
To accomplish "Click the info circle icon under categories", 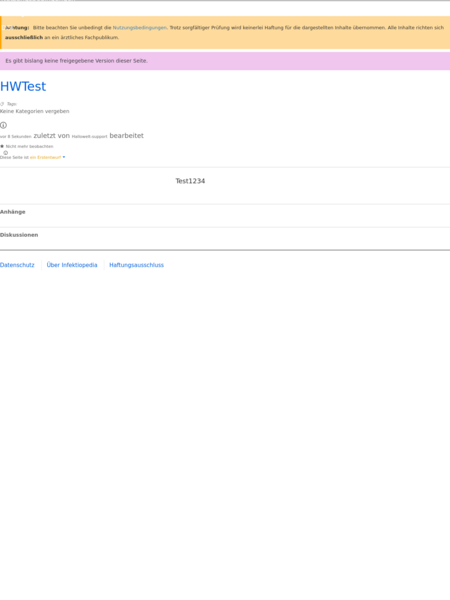I will (3, 125).
